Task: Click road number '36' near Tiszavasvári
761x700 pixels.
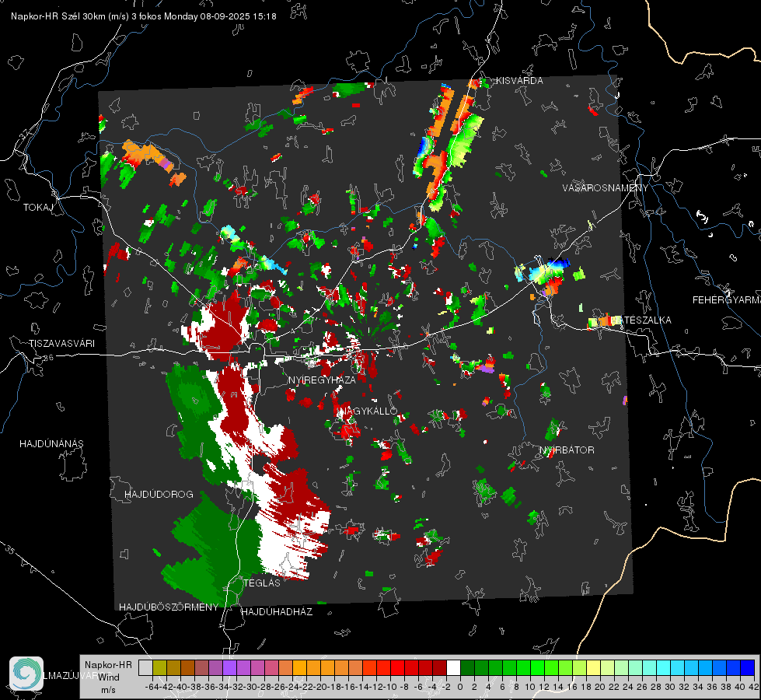Action: pos(48,358)
